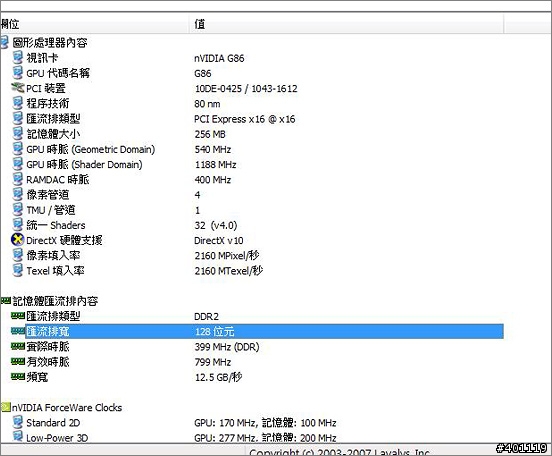The width and height of the screenshot is (552, 456).
Task: Select the GPU 代碼名稱 field label
Action: (x=58, y=73)
